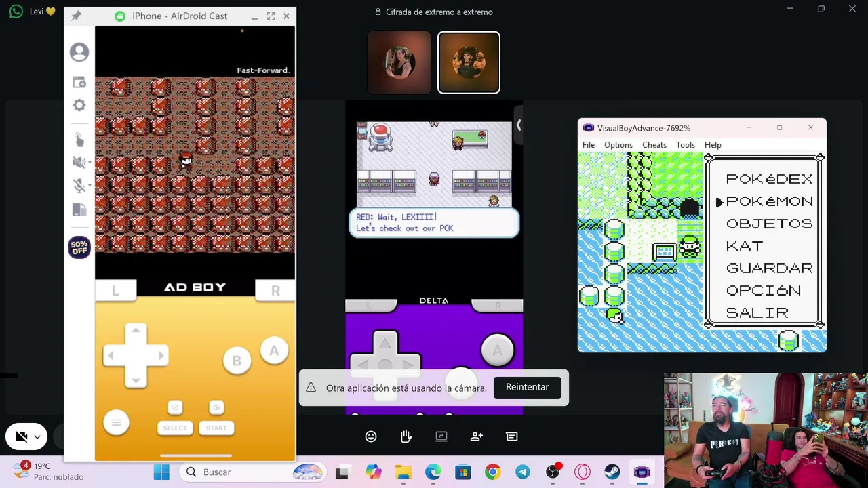
Task: Toggle the muted speaker in AirDroid Cast
Action: [78, 162]
